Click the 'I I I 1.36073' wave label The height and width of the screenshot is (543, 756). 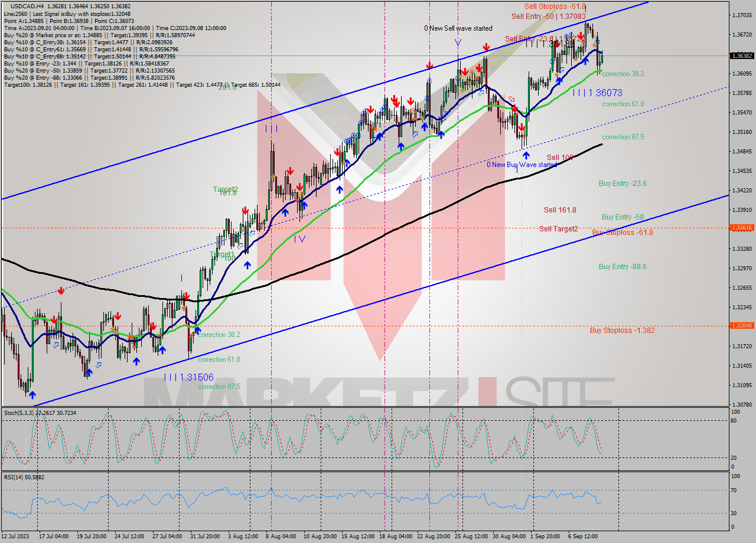[597, 93]
